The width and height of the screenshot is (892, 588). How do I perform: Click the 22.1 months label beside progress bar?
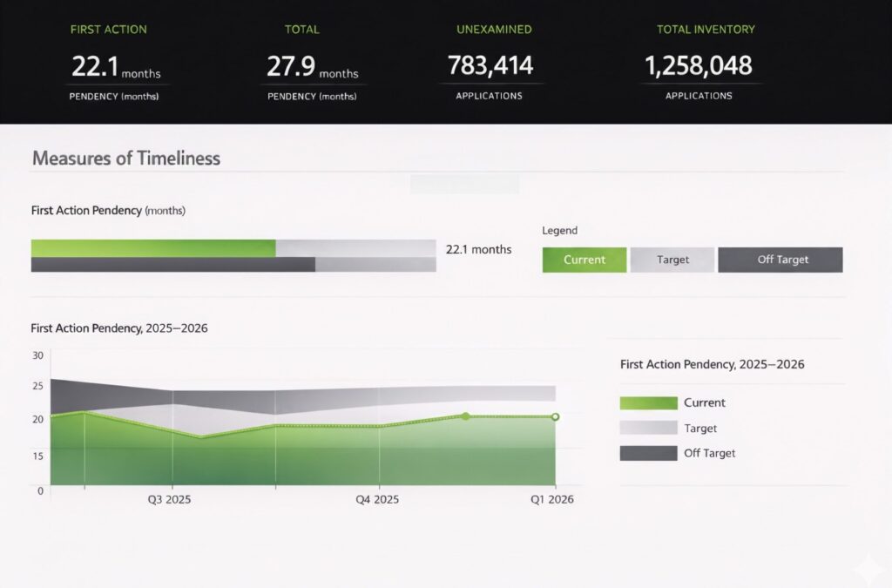tap(478, 249)
